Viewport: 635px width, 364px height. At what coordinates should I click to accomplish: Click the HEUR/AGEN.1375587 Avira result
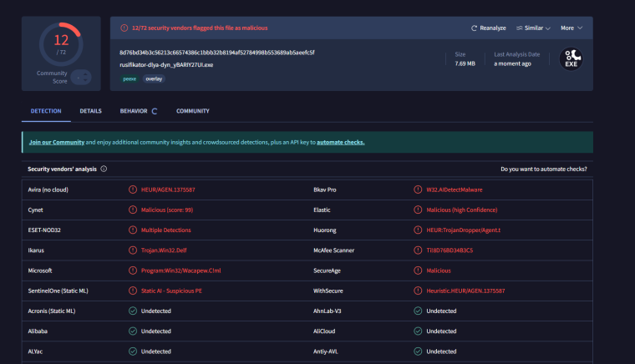[168, 190]
